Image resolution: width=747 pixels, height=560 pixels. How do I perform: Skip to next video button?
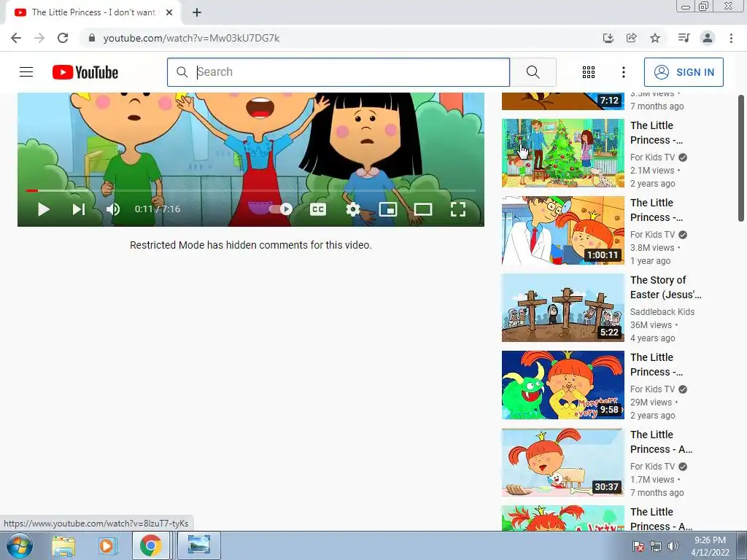[79, 209]
